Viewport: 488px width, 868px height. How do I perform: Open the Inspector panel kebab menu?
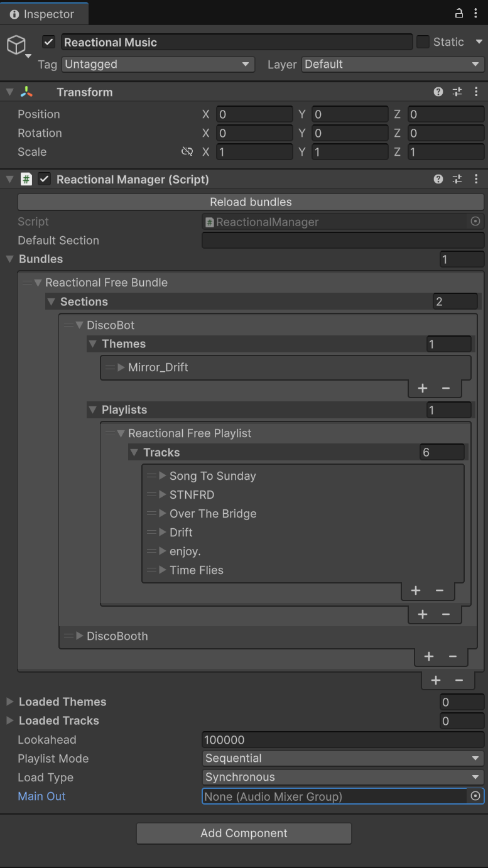476,13
